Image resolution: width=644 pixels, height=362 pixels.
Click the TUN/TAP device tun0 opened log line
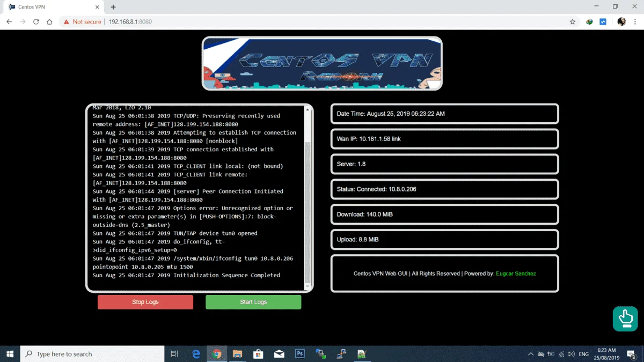[x=175, y=233]
